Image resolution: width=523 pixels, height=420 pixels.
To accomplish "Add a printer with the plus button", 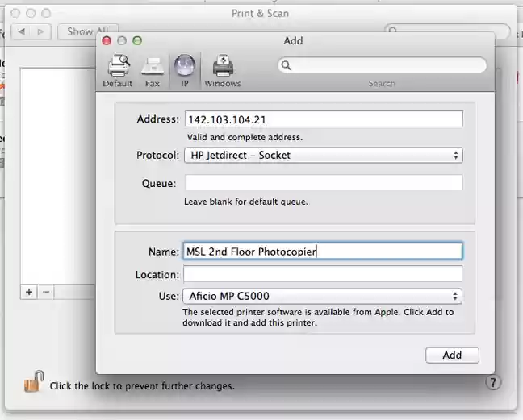I will pyautogui.click(x=29, y=292).
